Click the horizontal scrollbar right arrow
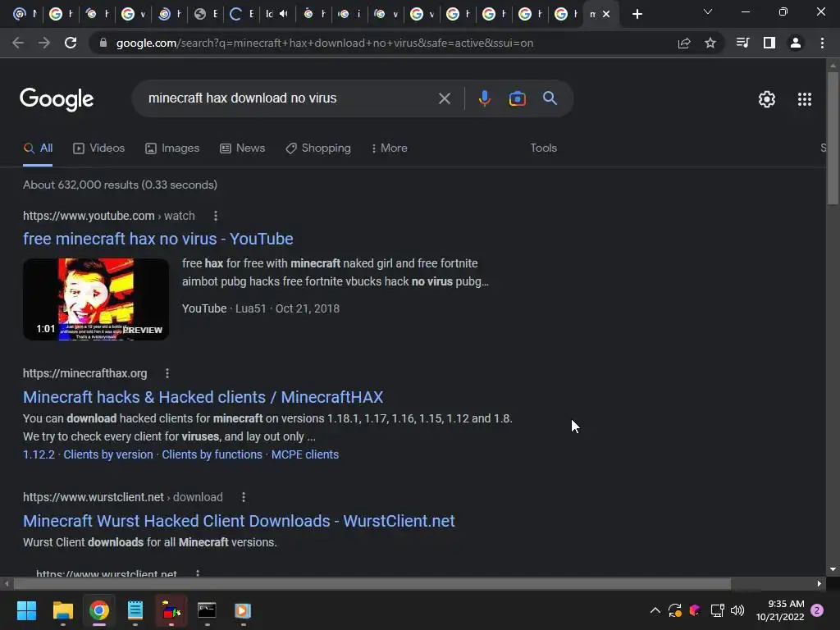The image size is (840, 630). (x=819, y=583)
